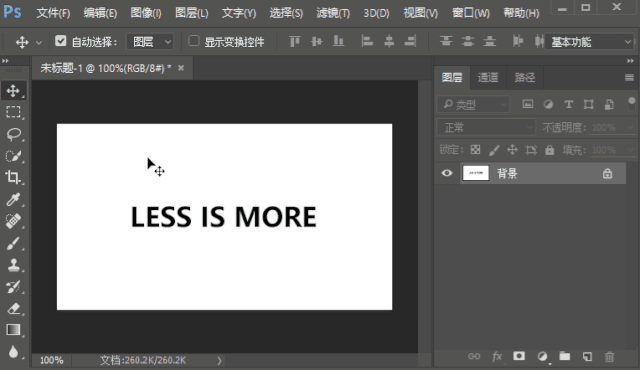The width and height of the screenshot is (640, 370).
Task: Click the link layers icon
Action: 474,356
